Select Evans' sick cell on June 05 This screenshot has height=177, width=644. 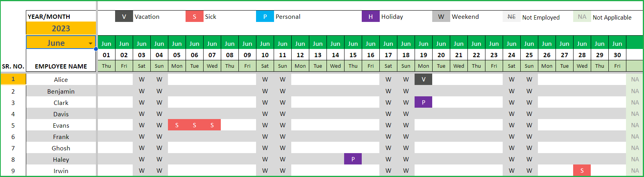point(177,125)
